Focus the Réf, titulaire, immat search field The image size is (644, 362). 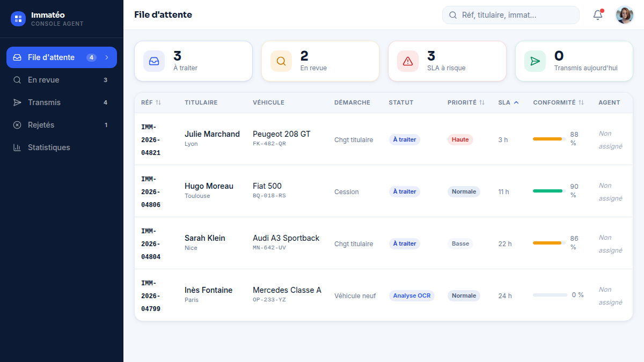pyautogui.click(x=511, y=15)
